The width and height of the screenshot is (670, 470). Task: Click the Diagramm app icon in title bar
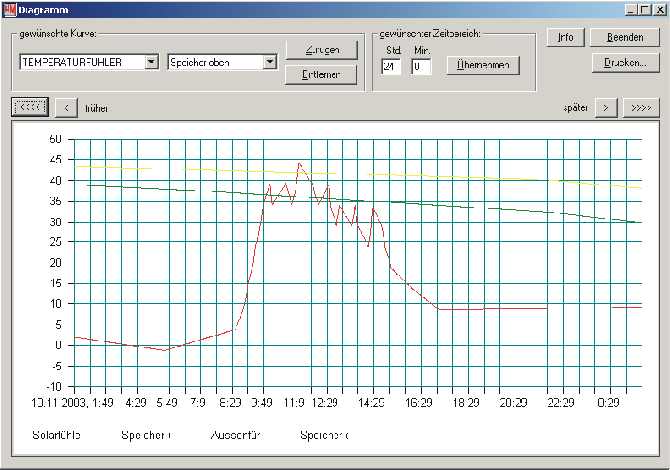(9, 9)
